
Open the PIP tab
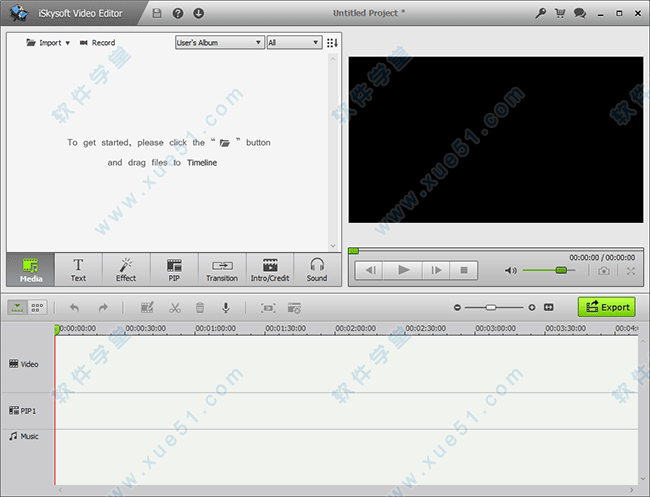tap(174, 269)
